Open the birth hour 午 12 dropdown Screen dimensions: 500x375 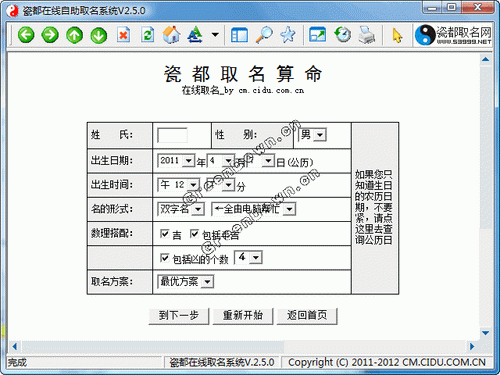point(178,185)
